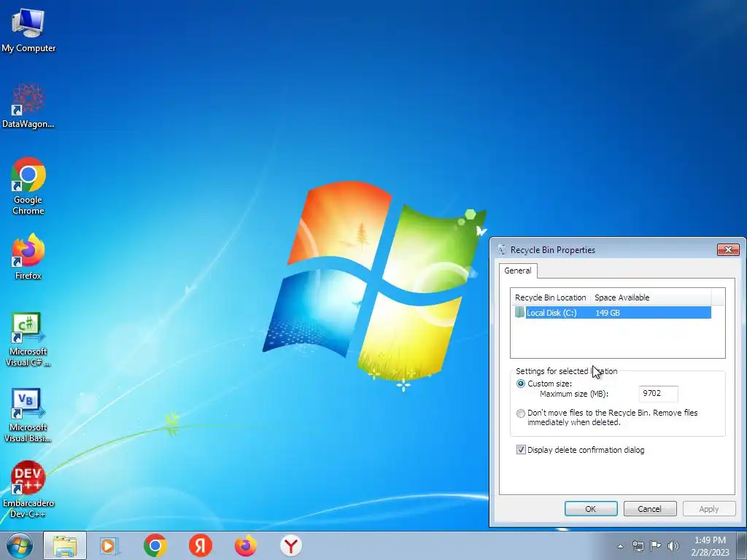Screen dimensions: 747x560
Task: Close the Recycle Bin Properties dialog
Action: [x=728, y=249]
